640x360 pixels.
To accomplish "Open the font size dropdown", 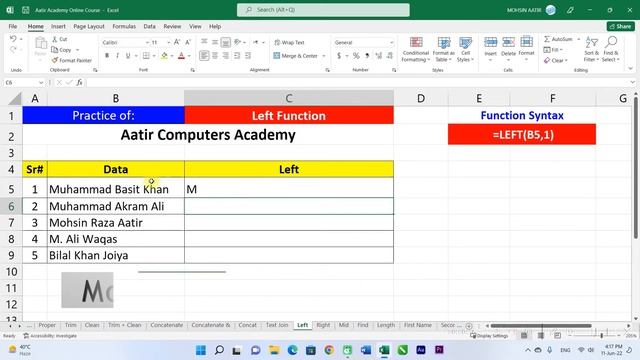I will click(168, 42).
